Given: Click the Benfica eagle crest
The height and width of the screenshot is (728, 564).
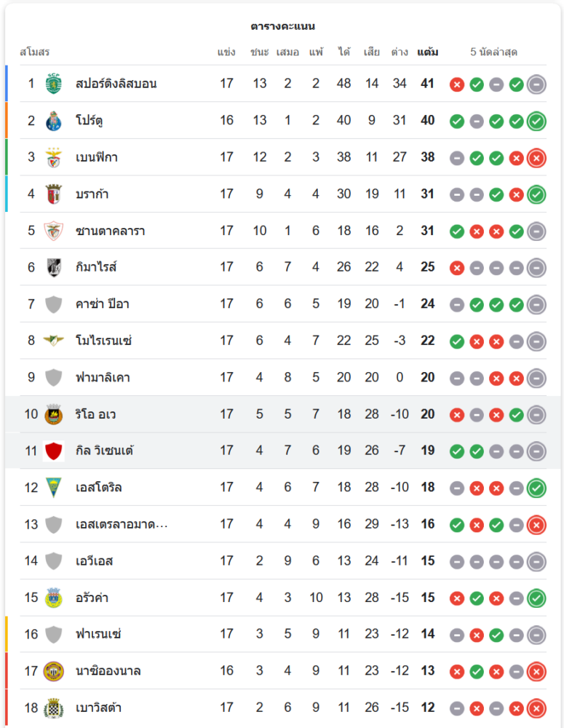Looking at the screenshot, I should (54, 157).
